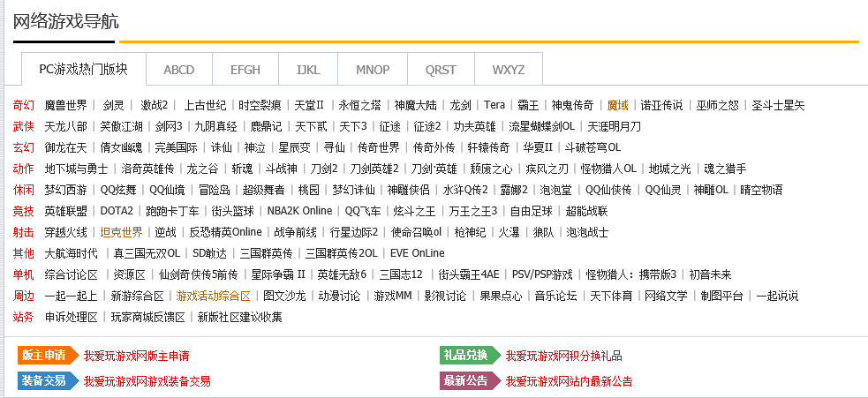Go to the 音乐论坛 board
Screen dimensions: 868x398
pos(555,296)
